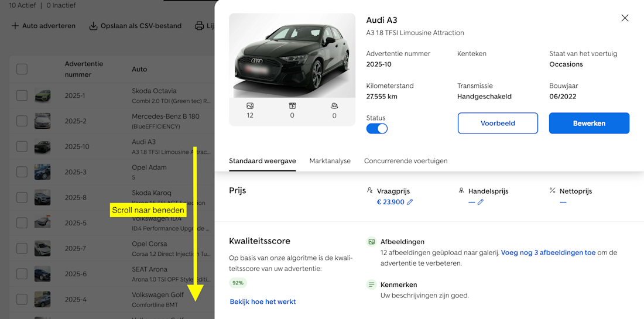This screenshot has height=319, width=644.
Task: Select the Standaard weergave tab
Action: [x=262, y=161]
